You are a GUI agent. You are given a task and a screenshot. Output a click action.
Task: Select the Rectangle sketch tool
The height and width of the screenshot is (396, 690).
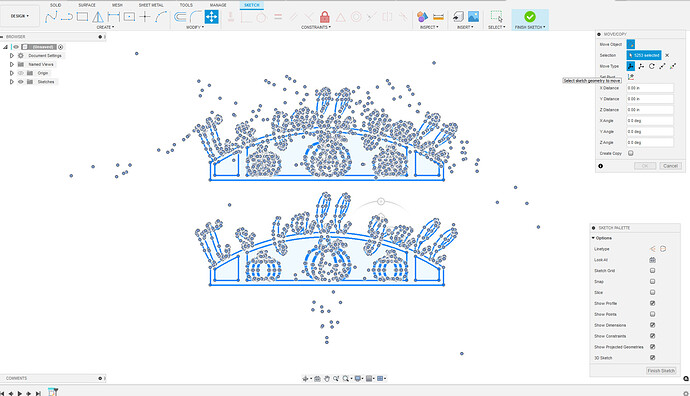(82, 17)
